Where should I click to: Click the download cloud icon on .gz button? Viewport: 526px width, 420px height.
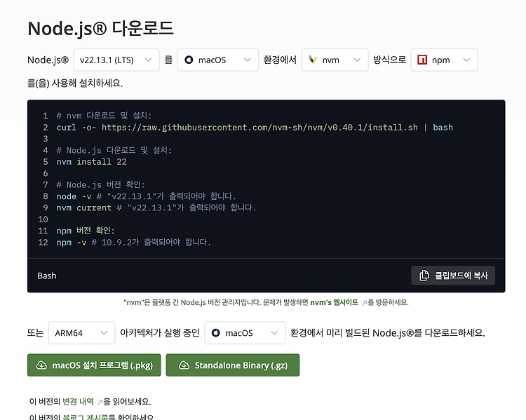point(184,365)
